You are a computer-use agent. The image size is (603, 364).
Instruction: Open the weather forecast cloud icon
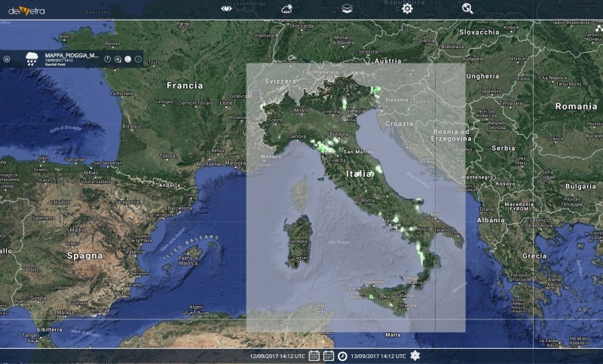[287, 9]
